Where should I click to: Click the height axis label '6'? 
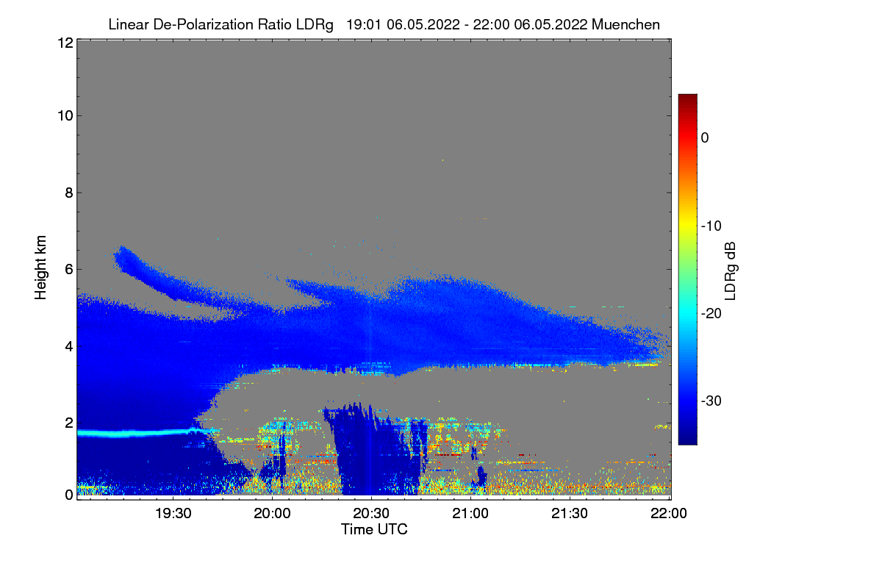pos(68,270)
